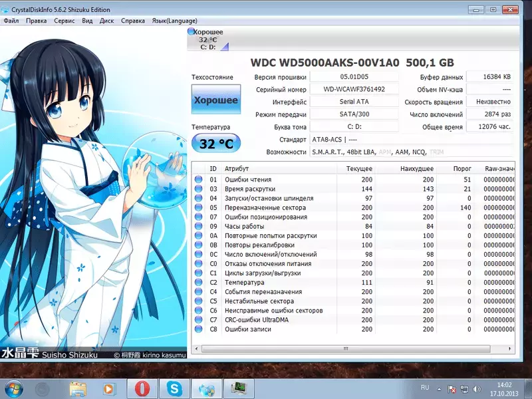Click the Атрибут column header
Viewport: 532px width, 399px height.
279,169
